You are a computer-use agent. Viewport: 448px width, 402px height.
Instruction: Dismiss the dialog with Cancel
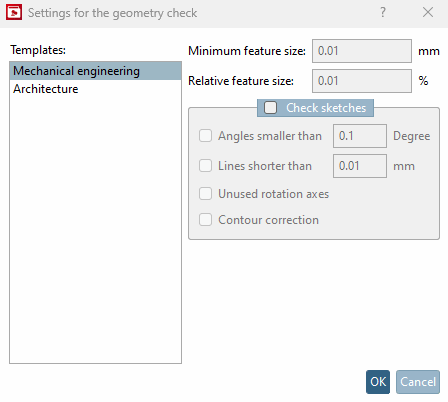pos(418,382)
